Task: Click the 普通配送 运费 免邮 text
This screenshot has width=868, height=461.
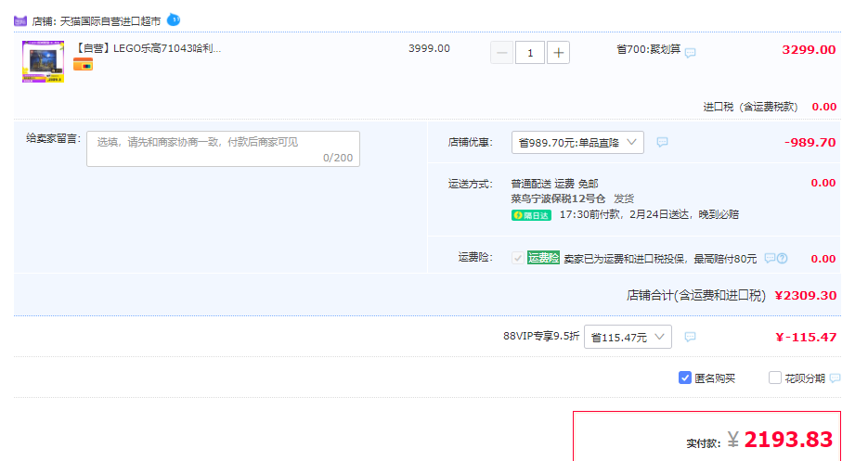Action: [554, 184]
